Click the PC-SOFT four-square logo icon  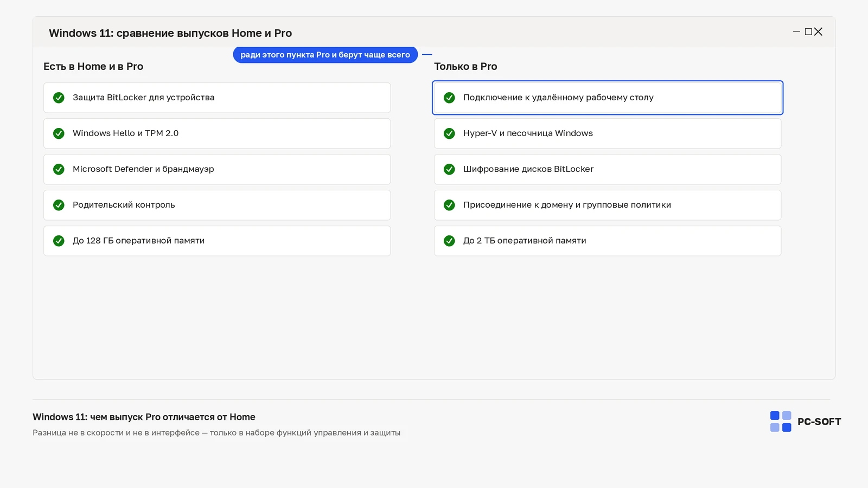tap(781, 421)
